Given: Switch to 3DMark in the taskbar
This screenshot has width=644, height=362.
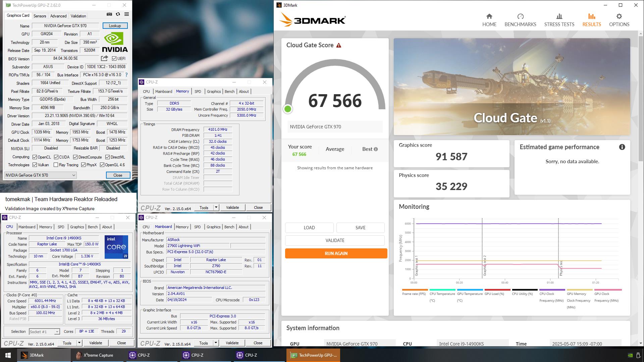Looking at the screenshot, I should point(44,355).
